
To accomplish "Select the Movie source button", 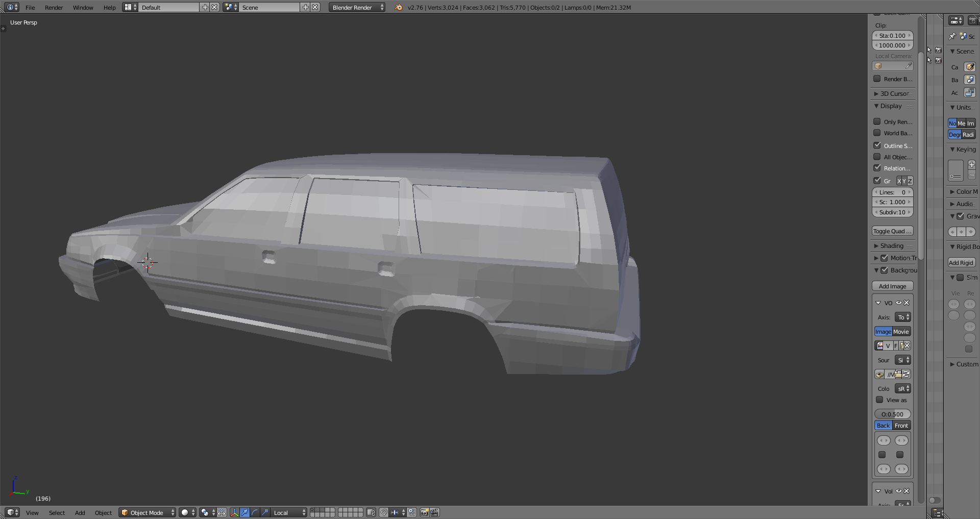I will [901, 331].
